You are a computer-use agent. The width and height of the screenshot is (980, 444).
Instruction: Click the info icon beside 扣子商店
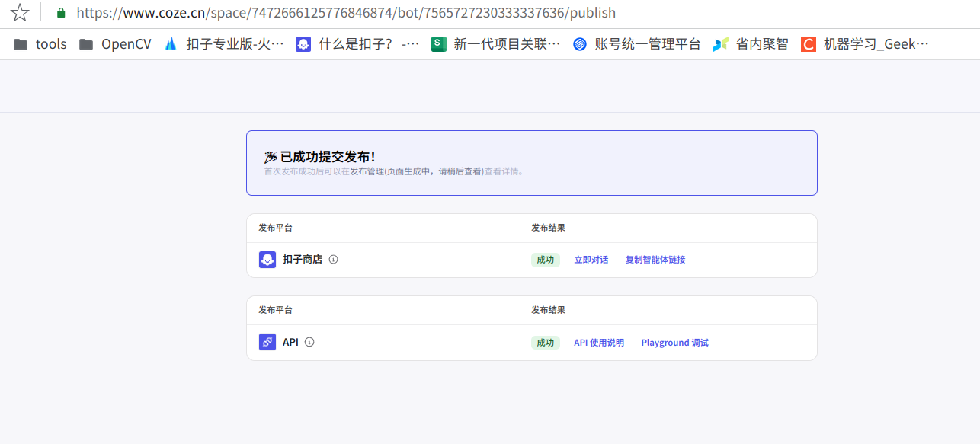333,259
